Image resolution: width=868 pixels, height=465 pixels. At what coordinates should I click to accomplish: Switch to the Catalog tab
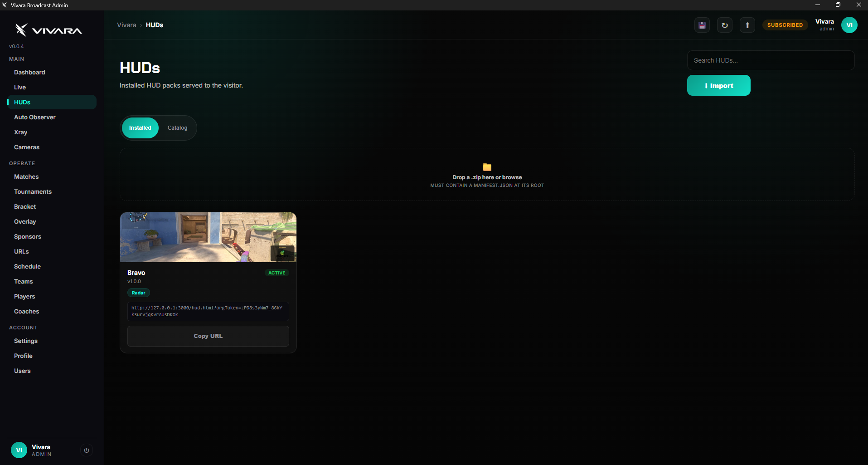tap(177, 128)
